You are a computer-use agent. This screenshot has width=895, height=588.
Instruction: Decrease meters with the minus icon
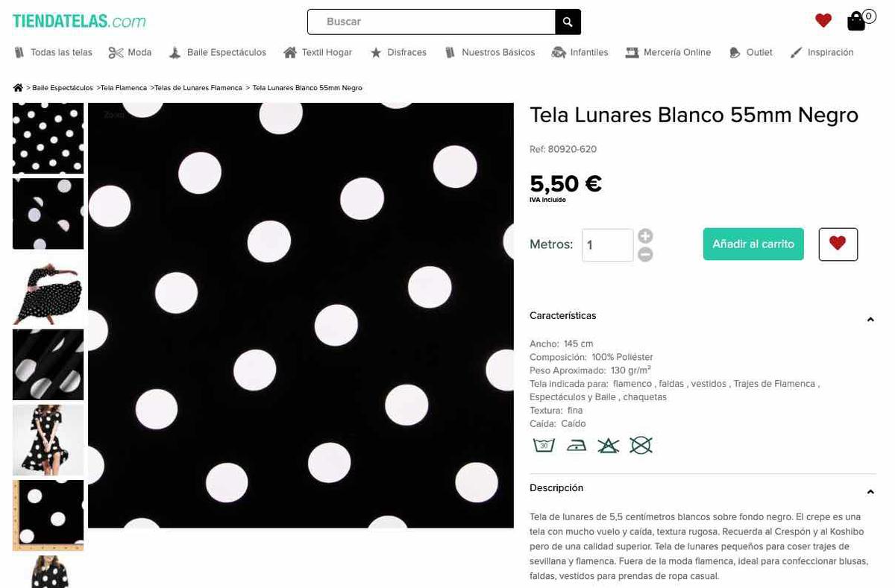pos(645,254)
